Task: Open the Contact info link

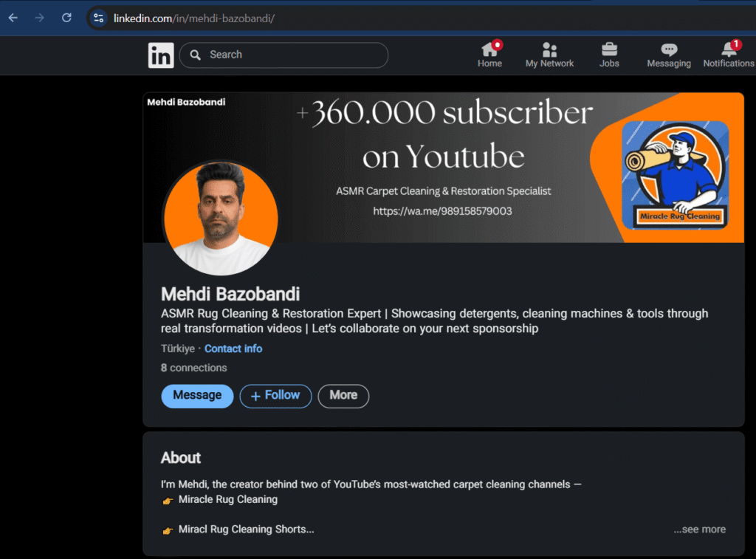Action: pos(233,349)
